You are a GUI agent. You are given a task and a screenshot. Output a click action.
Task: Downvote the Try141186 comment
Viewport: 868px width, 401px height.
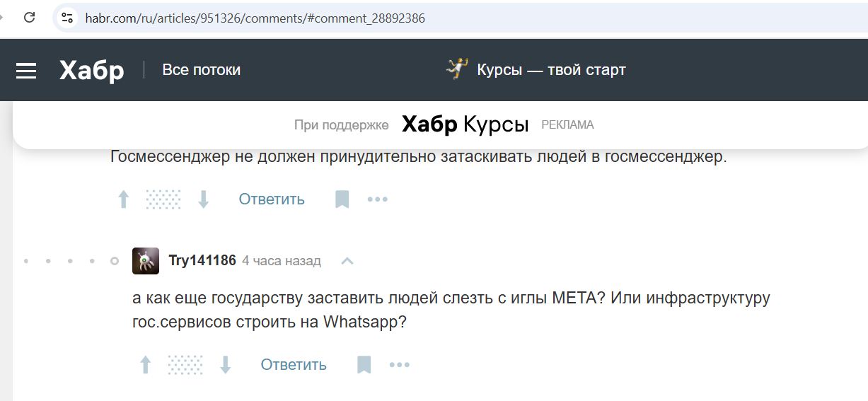pyautogui.click(x=226, y=365)
